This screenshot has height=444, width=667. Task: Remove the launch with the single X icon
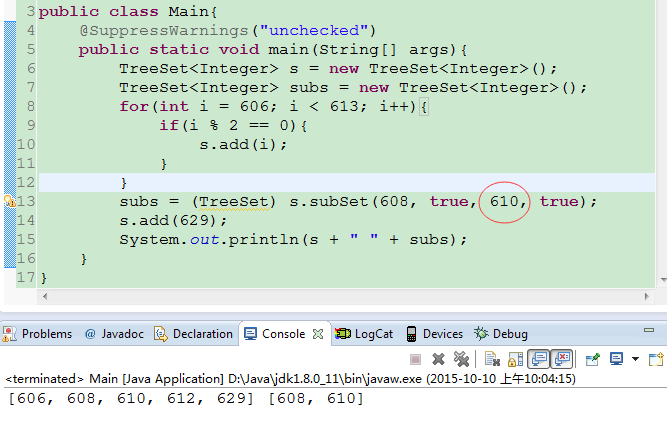438,359
